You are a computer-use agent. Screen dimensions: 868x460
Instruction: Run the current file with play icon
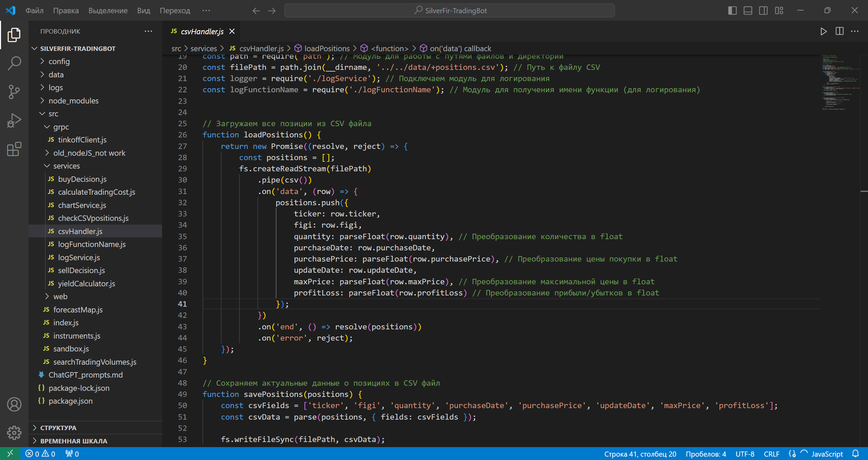823,32
